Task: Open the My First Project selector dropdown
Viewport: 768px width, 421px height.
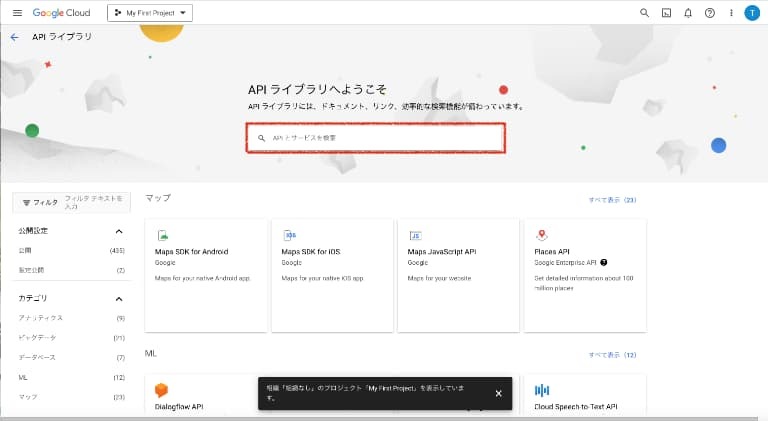Action: click(x=150, y=13)
